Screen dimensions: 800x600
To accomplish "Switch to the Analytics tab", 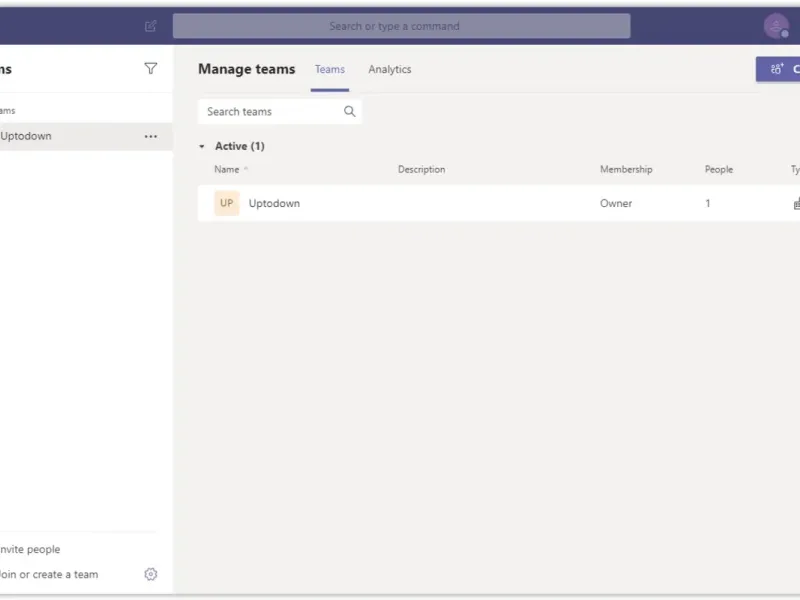I will [390, 69].
